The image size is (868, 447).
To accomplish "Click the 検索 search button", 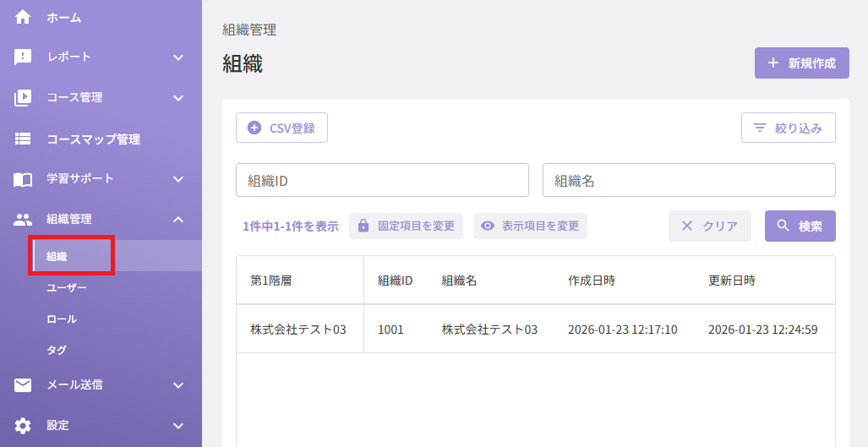I will pyautogui.click(x=800, y=226).
